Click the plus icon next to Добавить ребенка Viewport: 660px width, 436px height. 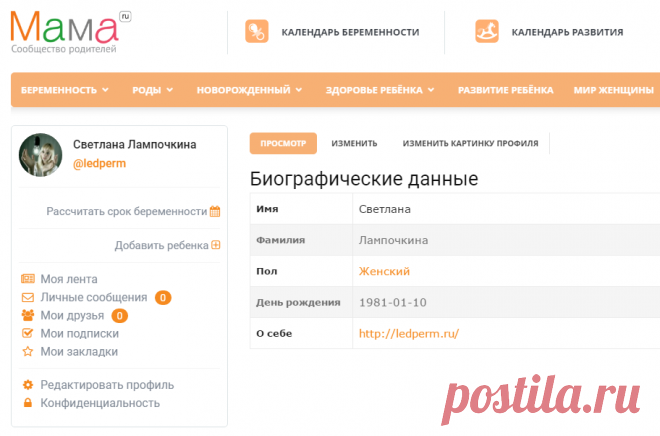coord(216,245)
